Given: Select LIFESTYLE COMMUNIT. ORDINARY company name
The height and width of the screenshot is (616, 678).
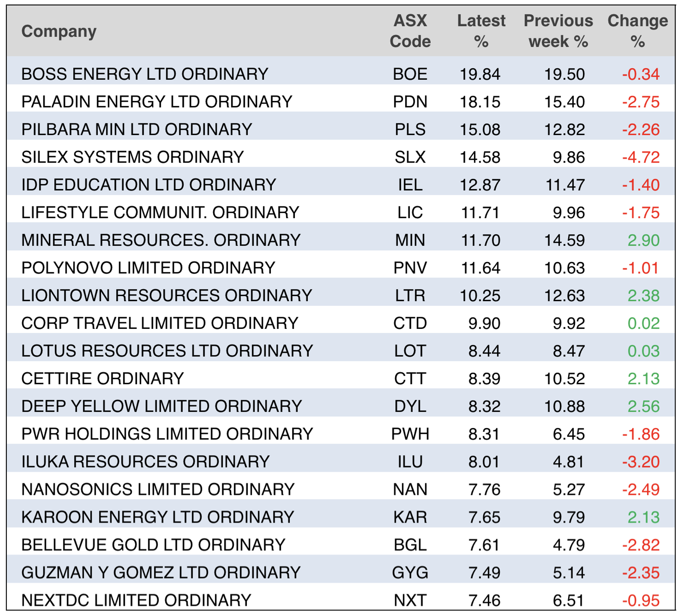Looking at the screenshot, I should (x=160, y=212).
